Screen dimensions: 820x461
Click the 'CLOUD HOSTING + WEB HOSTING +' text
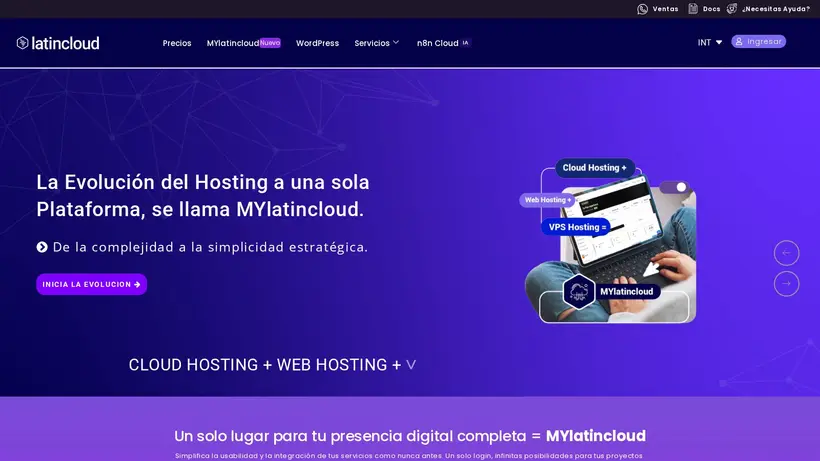click(x=265, y=365)
